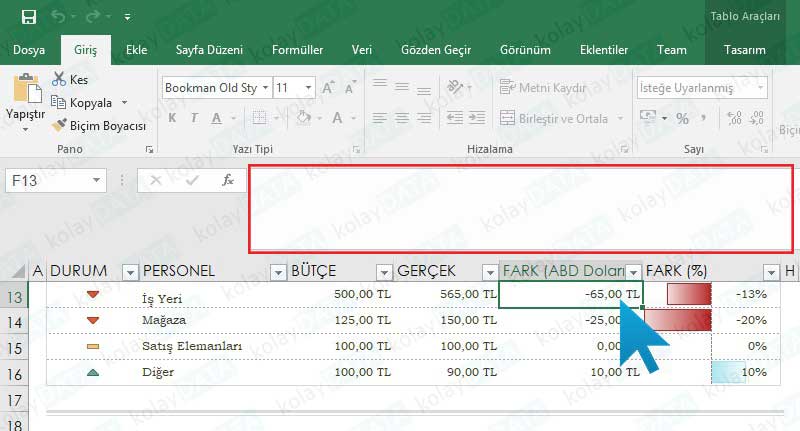Open the Team tab

(671, 50)
